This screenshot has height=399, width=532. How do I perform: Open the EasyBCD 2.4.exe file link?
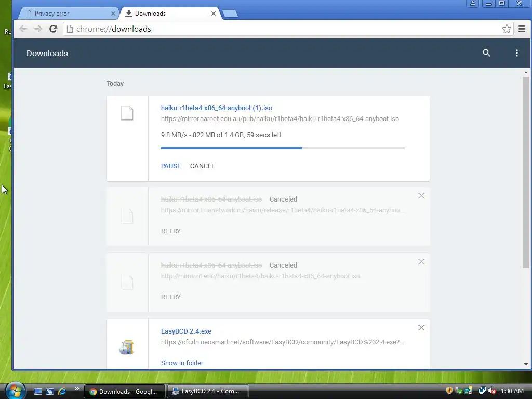pos(186,331)
